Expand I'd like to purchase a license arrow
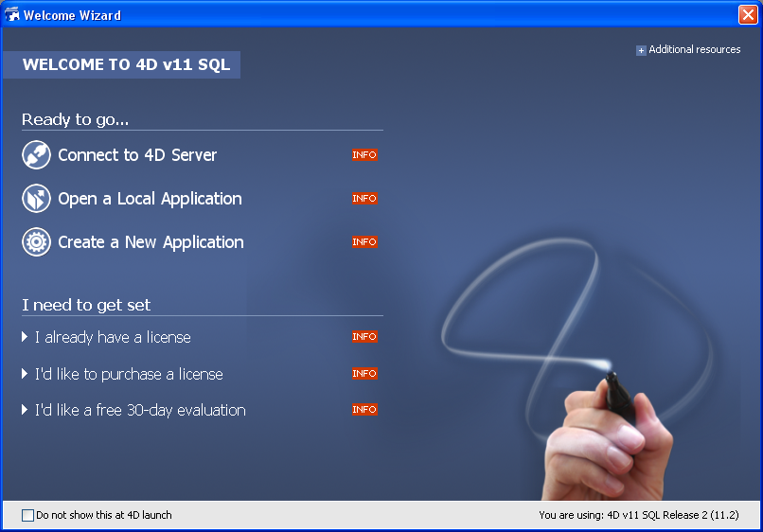763x532 pixels. (x=26, y=374)
